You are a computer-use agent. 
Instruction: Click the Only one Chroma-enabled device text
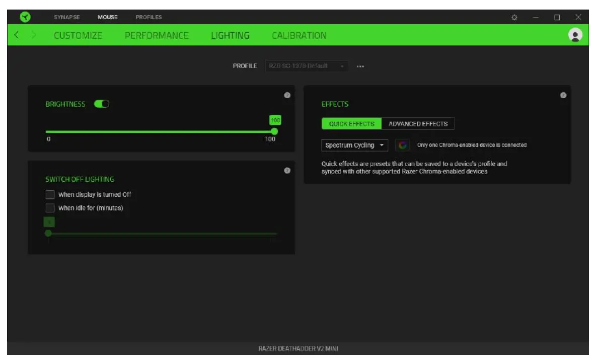(472, 145)
